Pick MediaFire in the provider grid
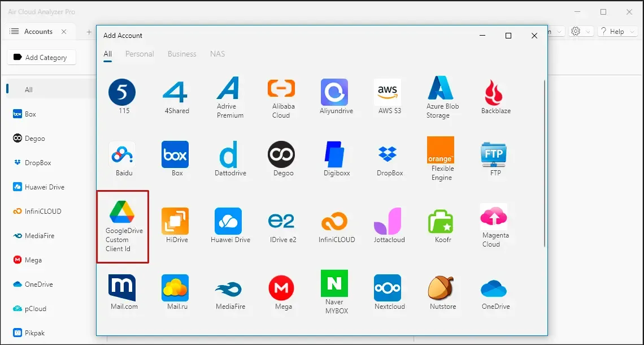 click(x=228, y=288)
